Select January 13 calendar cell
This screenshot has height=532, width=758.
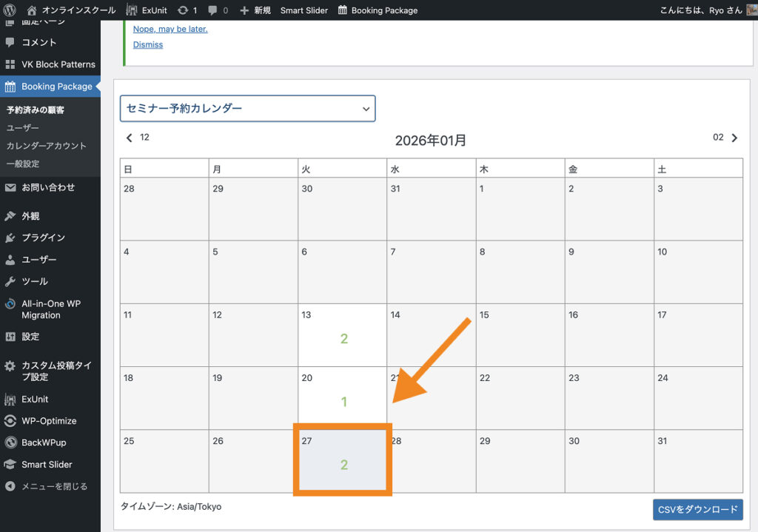342,334
